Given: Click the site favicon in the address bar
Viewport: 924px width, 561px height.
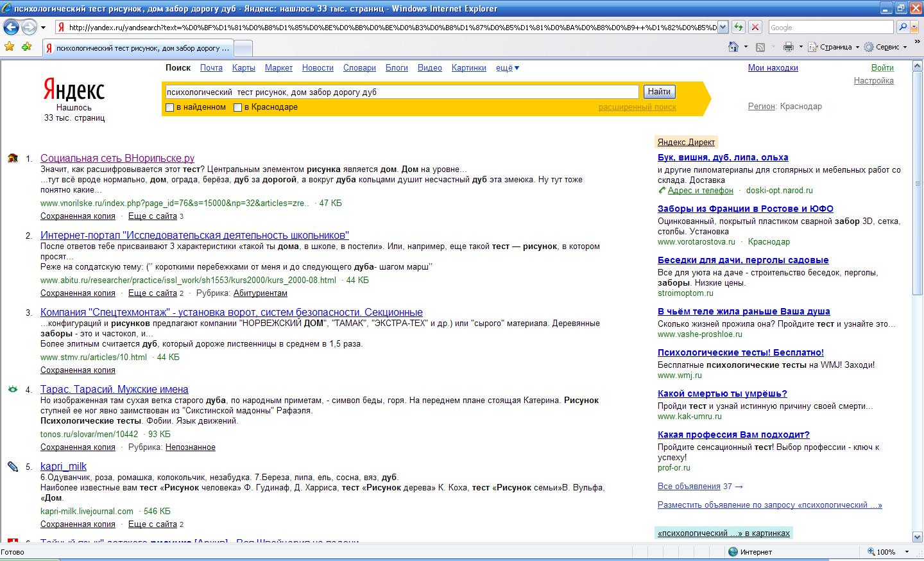Looking at the screenshot, I should click(x=61, y=27).
